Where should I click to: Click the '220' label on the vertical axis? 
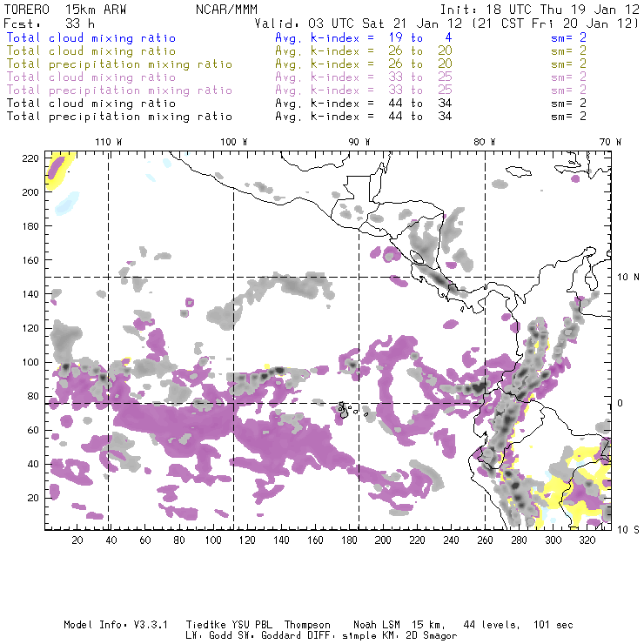click(30, 158)
